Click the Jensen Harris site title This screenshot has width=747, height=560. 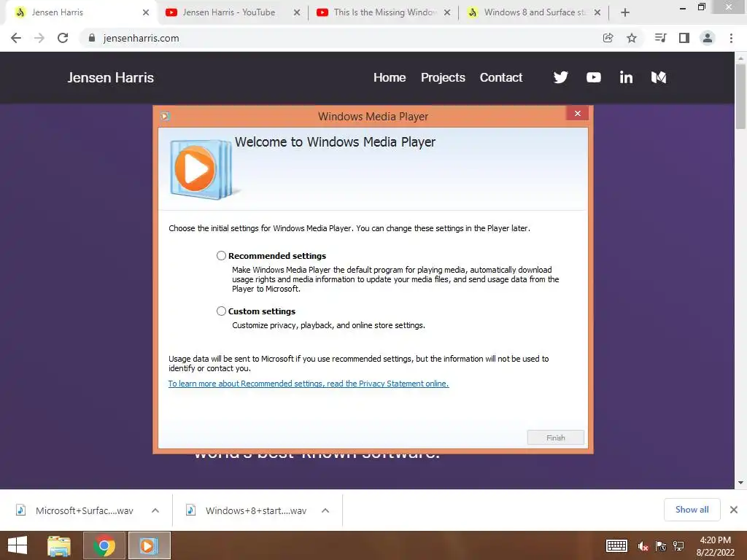pyautogui.click(x=111, y=77)
